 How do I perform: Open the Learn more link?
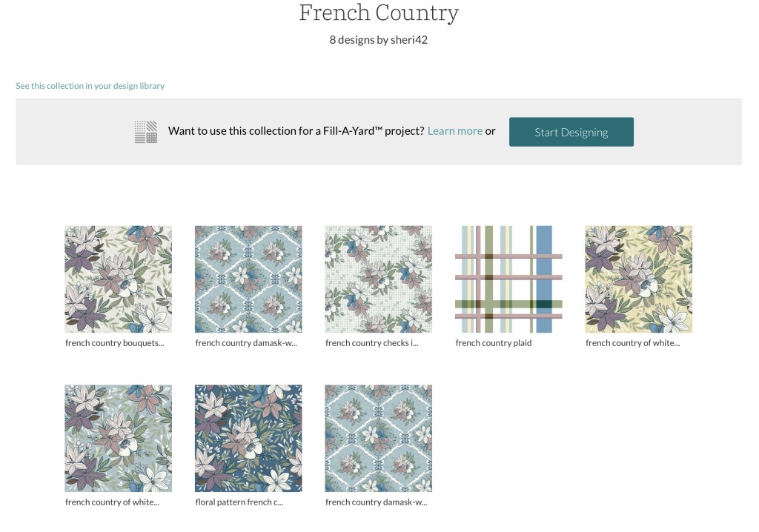click(x=454, y=131)
